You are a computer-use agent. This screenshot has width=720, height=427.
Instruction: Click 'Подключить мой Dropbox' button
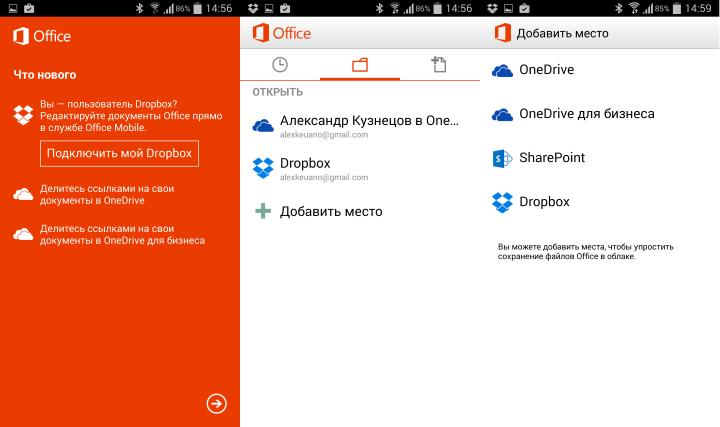(x=119, y=153)
